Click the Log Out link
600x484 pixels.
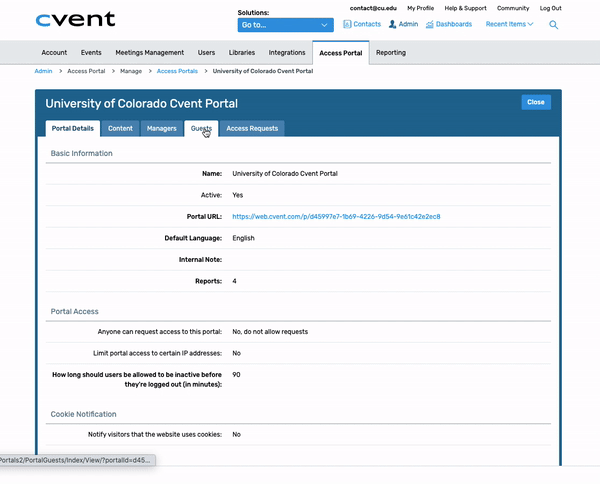551,8
